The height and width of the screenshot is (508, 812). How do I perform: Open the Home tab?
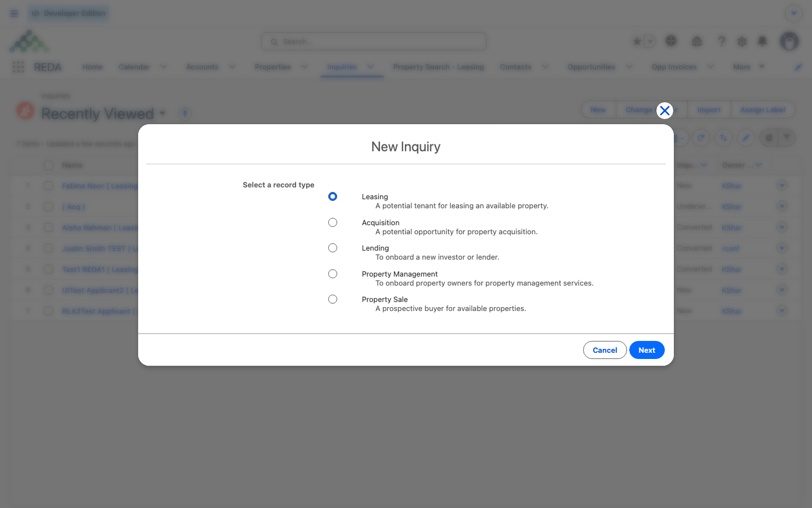coord(92,67)
